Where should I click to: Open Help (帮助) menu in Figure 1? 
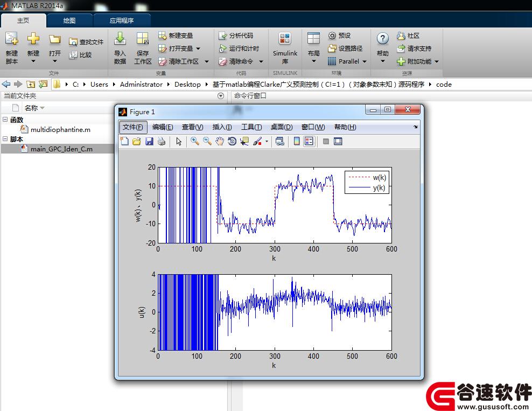coord(345,127)
